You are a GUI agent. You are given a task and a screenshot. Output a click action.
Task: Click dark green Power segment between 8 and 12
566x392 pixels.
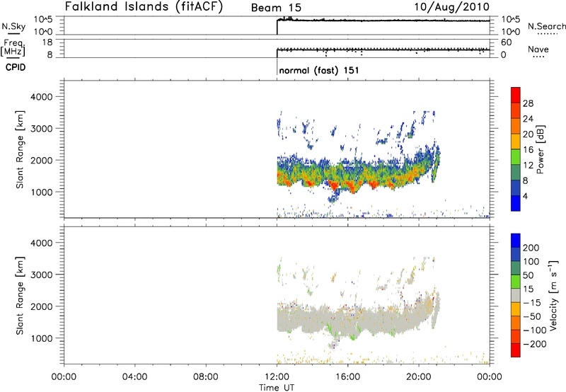coord(516,173)
